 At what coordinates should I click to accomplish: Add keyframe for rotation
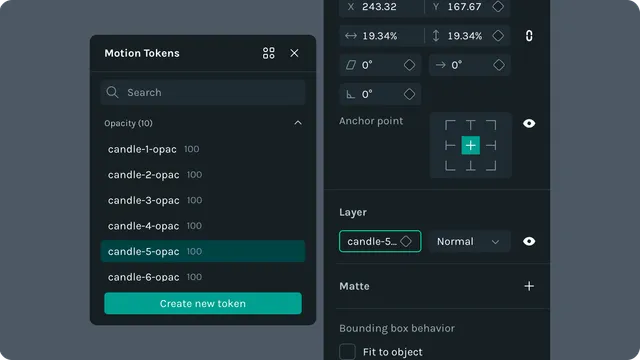(409, 94)
